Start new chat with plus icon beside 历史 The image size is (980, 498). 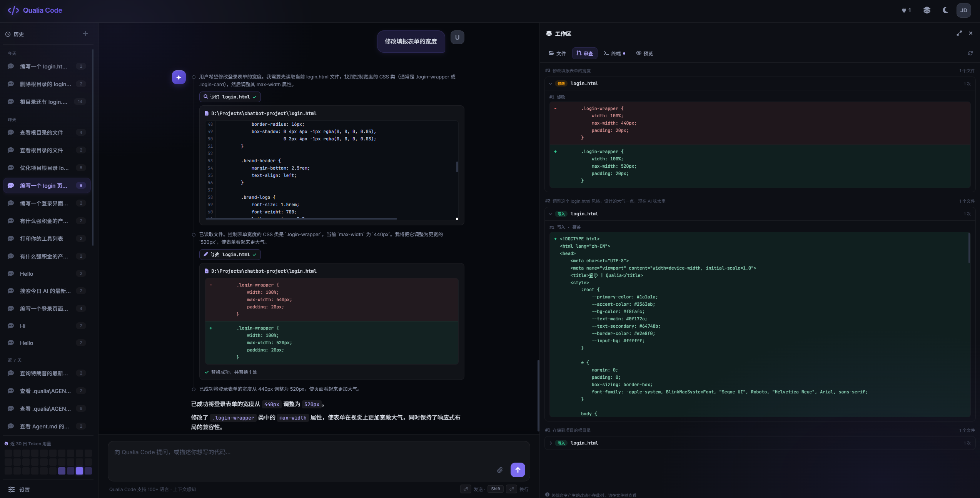(x=85, y=34)
